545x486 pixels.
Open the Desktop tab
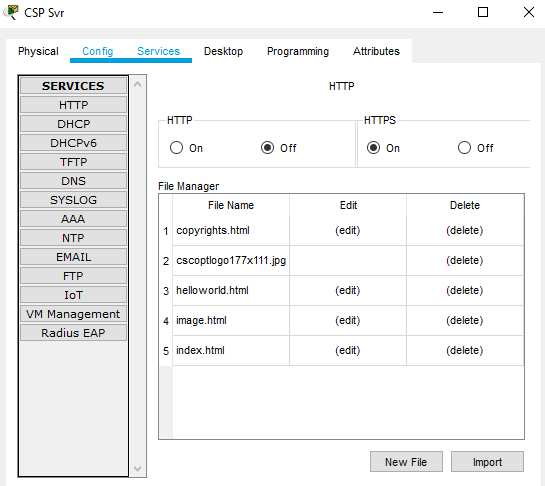coord(223,51)
